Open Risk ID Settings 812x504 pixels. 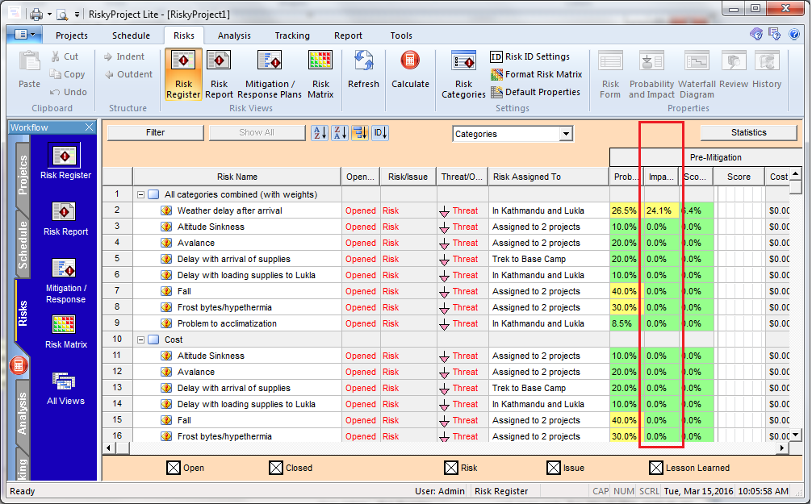coord(529,57)
